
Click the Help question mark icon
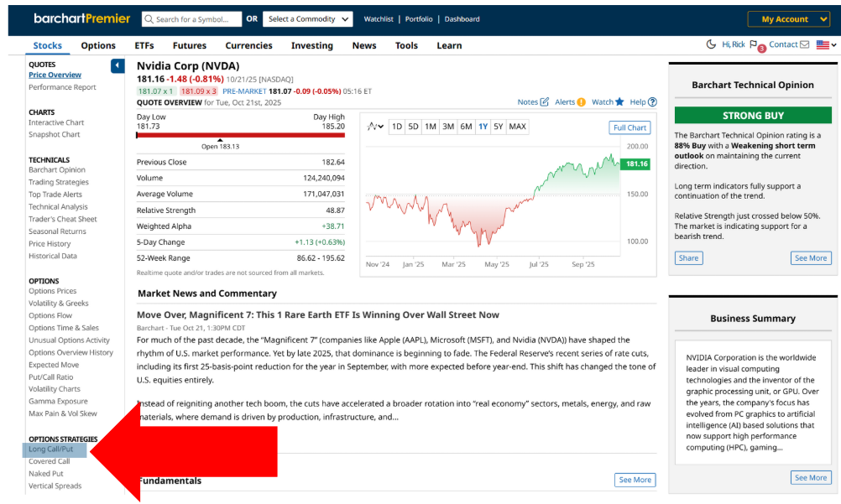[x=652, y=101]
